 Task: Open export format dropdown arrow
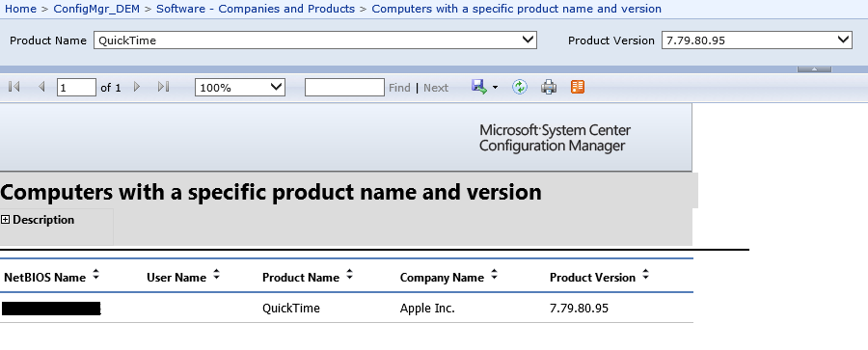point(495,88)
